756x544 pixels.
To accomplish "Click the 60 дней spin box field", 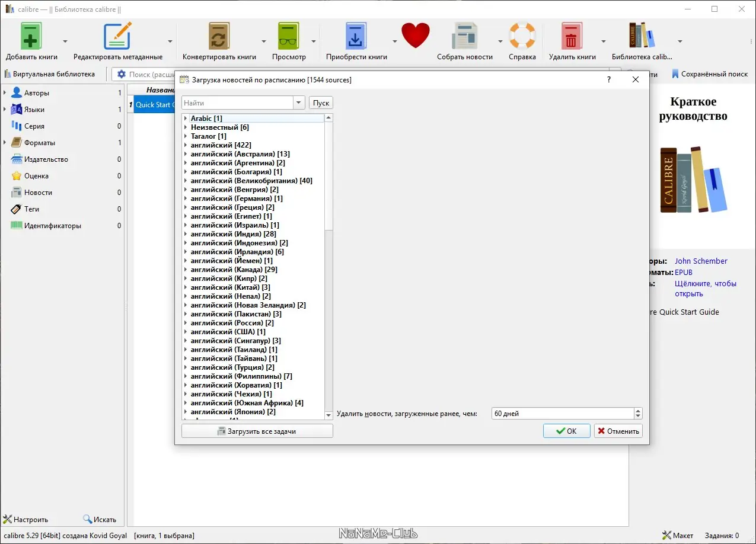I will point(562,414).
